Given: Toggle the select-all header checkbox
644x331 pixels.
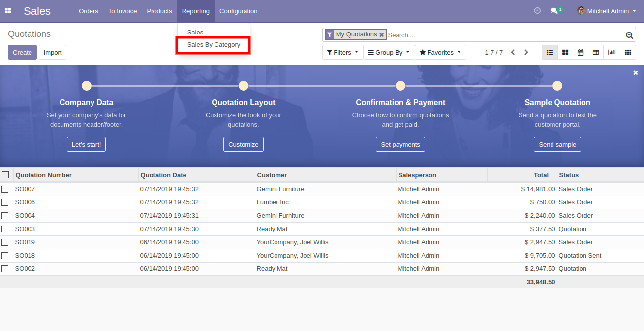Looking at the screenshot, I should tap(5, 175).
